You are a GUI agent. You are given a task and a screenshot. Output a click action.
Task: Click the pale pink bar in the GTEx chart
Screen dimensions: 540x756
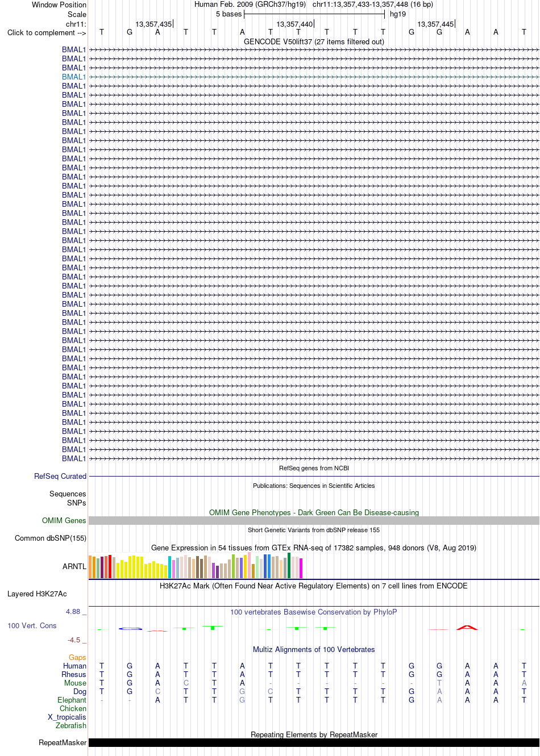(250, 565)
